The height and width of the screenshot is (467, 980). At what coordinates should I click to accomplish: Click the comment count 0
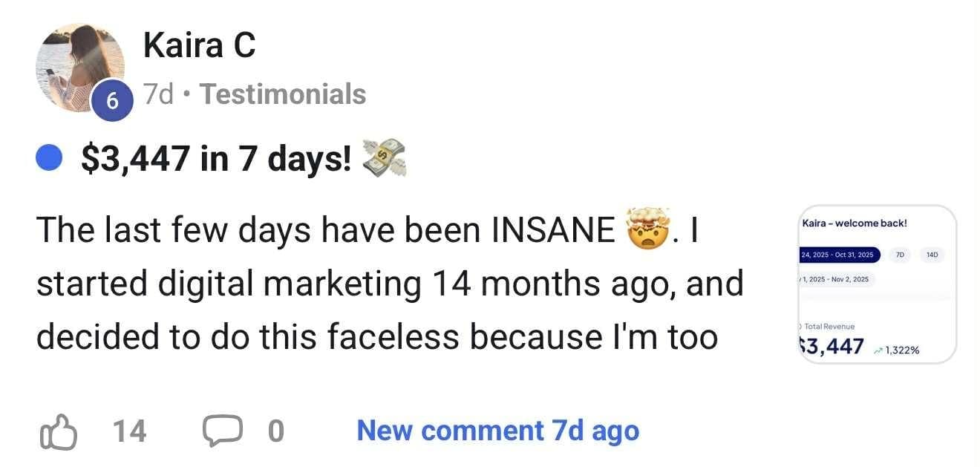tap(275, 431)
